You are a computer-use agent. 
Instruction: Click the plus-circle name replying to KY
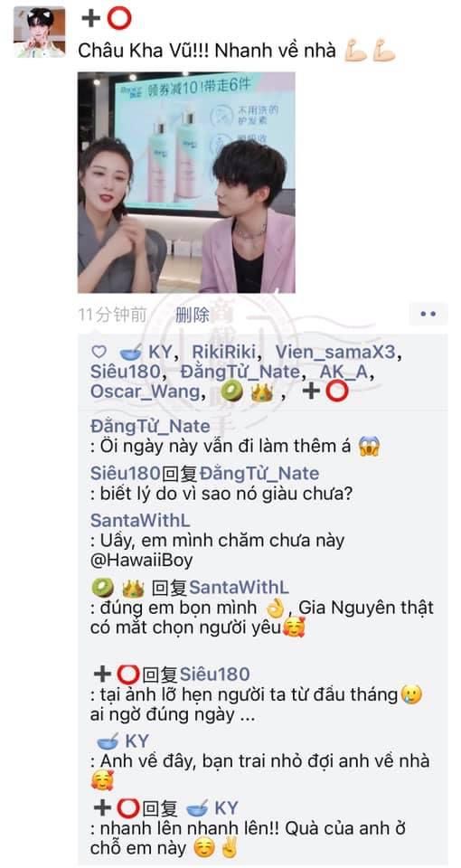(118, 808)
